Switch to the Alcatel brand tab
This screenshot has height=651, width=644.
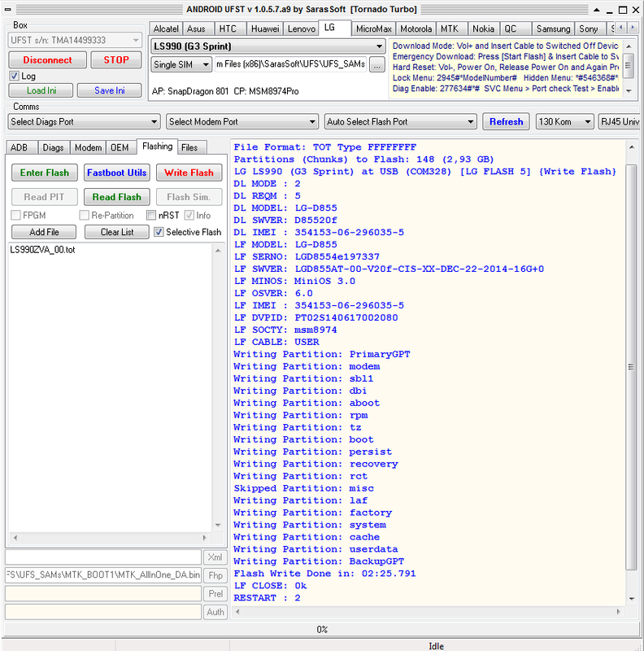(x=166, y=28)
